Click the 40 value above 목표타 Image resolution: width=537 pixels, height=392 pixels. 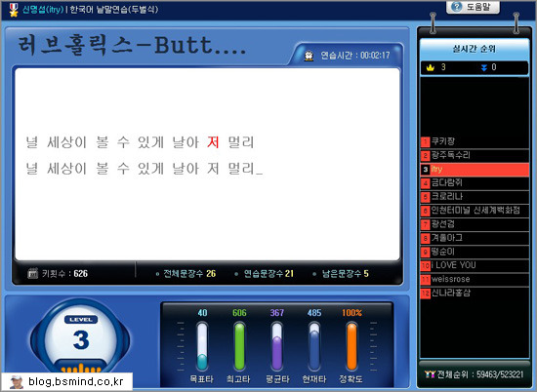202,313
